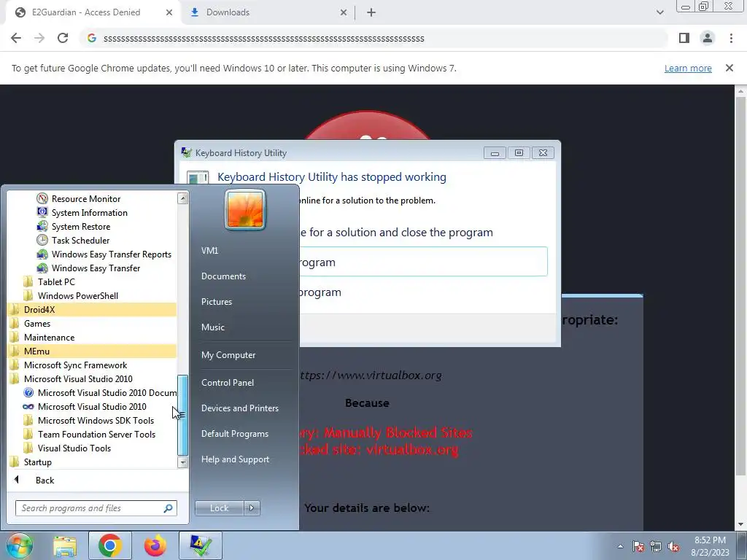Open Windows Explorer from taskbar

[x=65, y=546]
